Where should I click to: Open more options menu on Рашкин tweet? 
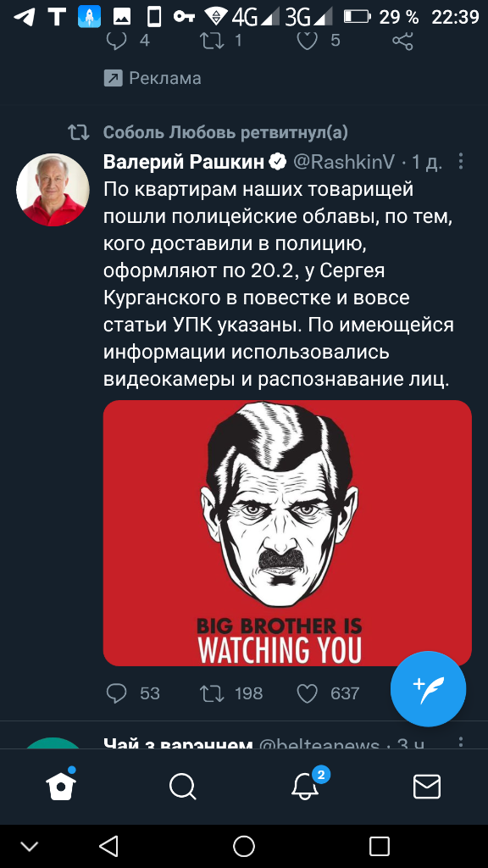(461, 162)
